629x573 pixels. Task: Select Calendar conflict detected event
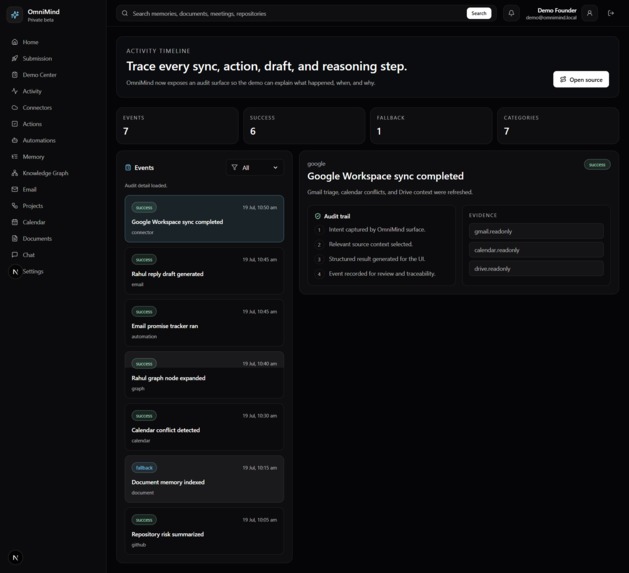click(x=204, y=427)
